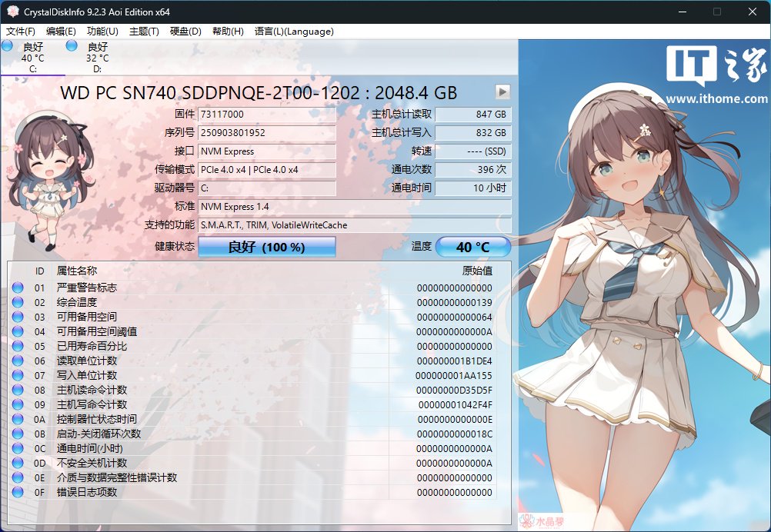
Task: Open the 主题(T) menu
Action: coord(144,32)
